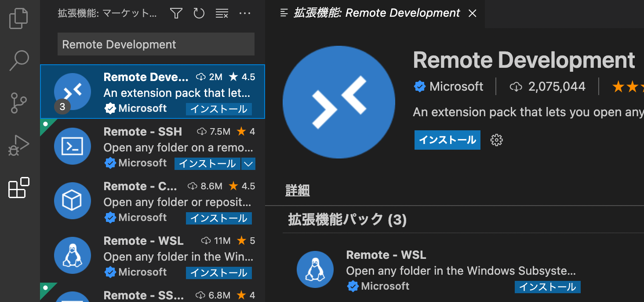Open the Explorer view in activity bar
This screenshot has height=302, width=644.
18,18
